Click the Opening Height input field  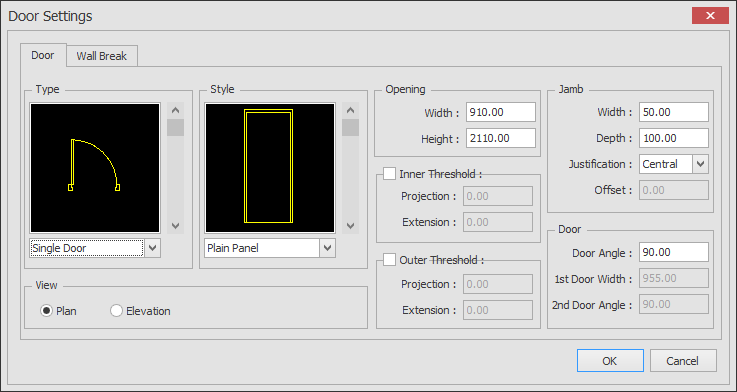[x=501, y=138]
